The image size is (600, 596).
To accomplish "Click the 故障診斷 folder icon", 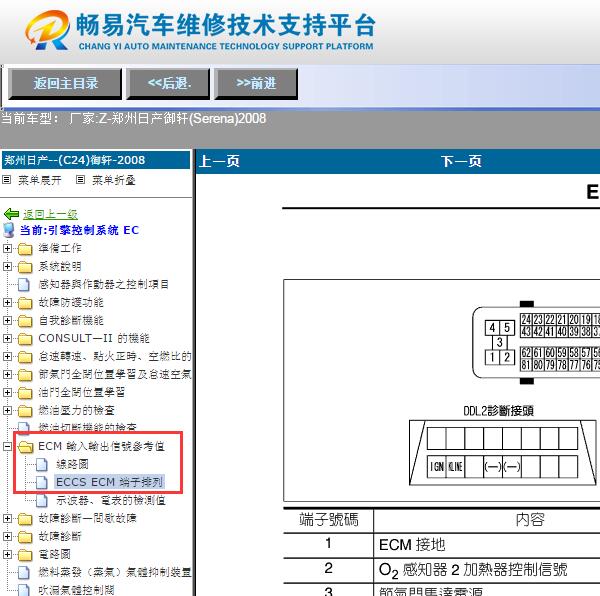I will tap(25, 537).
